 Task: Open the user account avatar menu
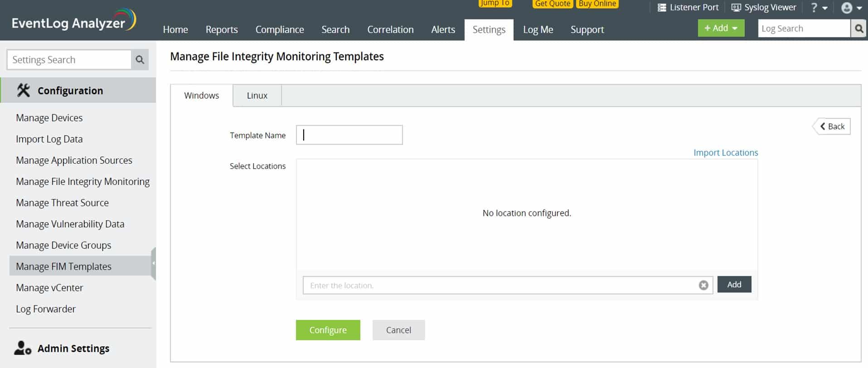[x=851, y=8]
